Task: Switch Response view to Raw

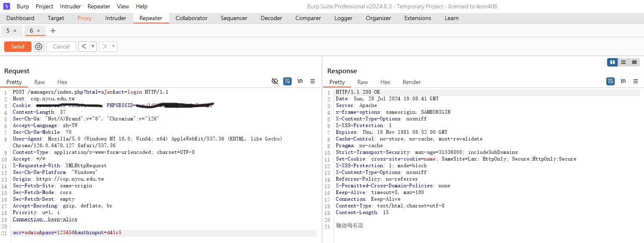Action: 362,82
